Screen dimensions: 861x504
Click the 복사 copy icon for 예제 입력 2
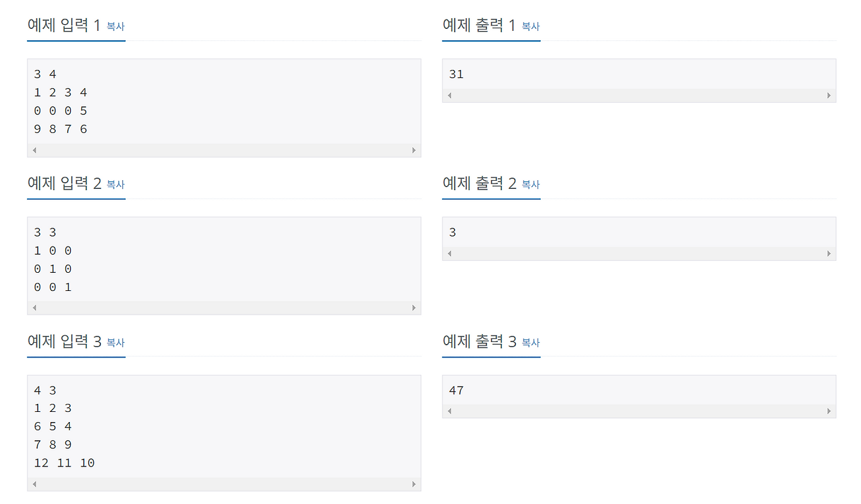[x=114, y=184]
